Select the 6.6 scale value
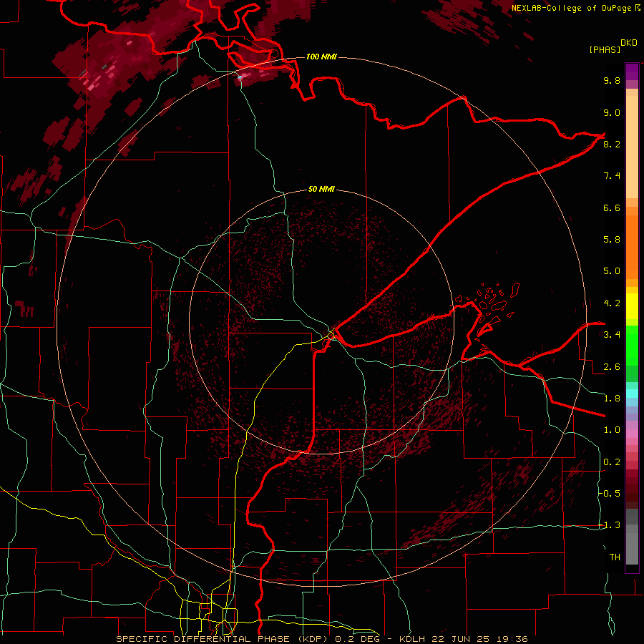This screenshot has width=644, height=644. tap(612, 208)
